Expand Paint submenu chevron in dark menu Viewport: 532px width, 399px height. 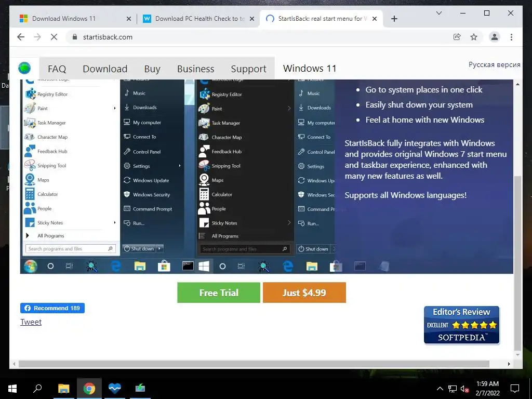289,109
